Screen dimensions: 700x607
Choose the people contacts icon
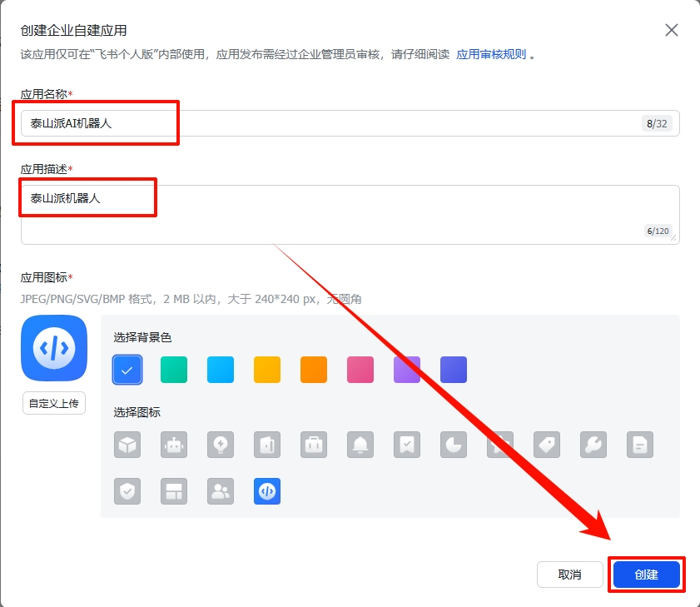tap(221, 491)
